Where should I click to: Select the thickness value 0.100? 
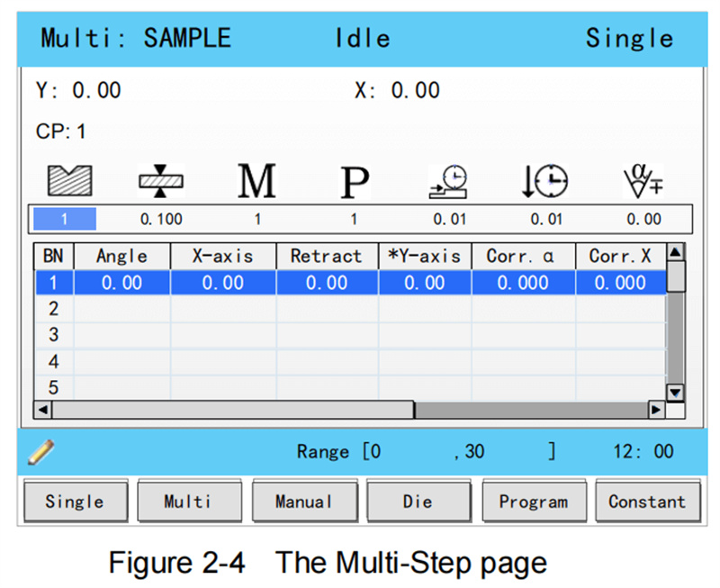click(x=161, y=219)
